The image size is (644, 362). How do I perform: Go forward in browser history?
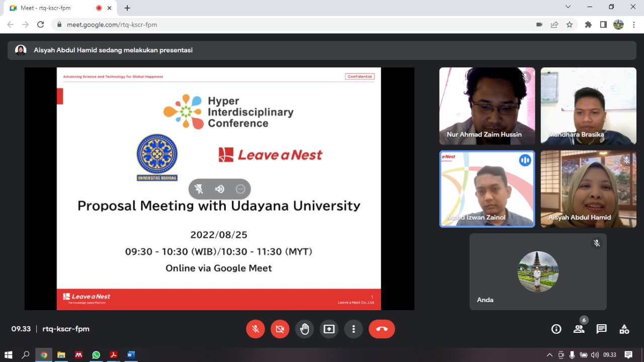tap(26, 24)
